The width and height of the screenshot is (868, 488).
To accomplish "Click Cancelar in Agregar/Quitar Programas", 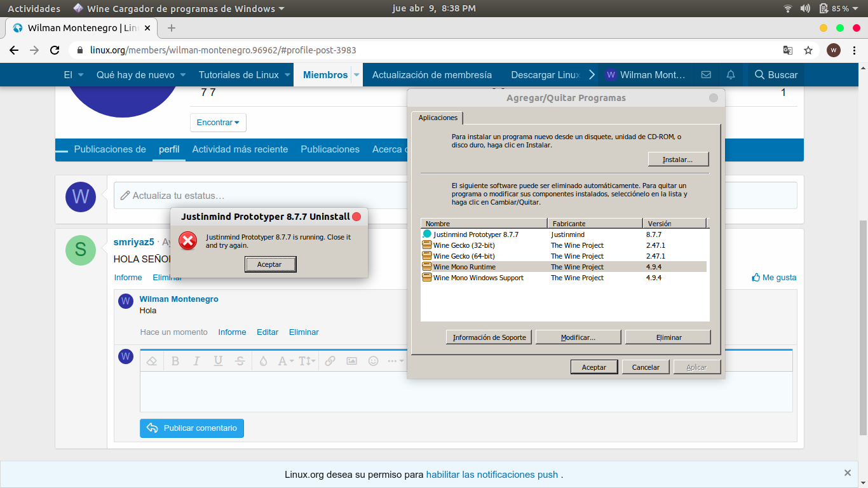I will [x=646, y=367].
